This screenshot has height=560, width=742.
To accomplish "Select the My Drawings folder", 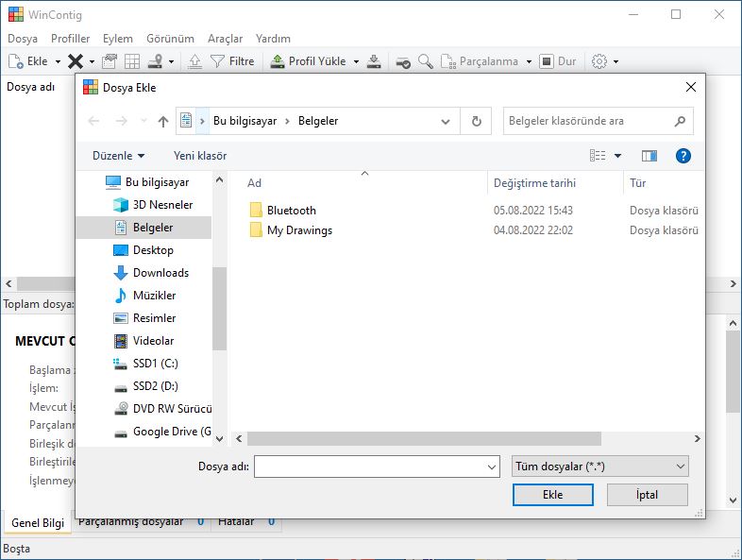I will click(291, 230).
